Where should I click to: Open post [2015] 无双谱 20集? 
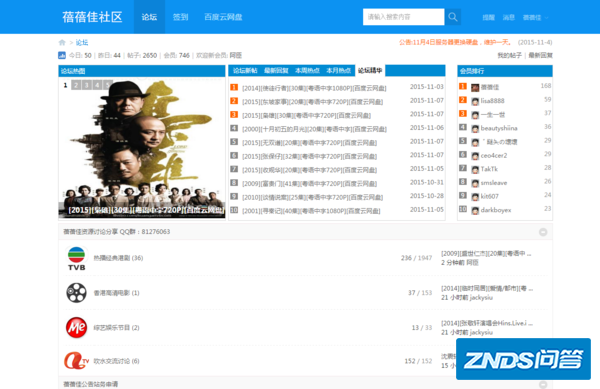[309, 143]
